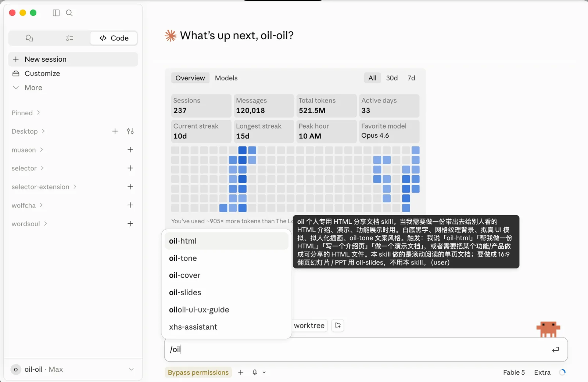
Task: Click the loading spinner usage indicator
Action: point(562,372)
